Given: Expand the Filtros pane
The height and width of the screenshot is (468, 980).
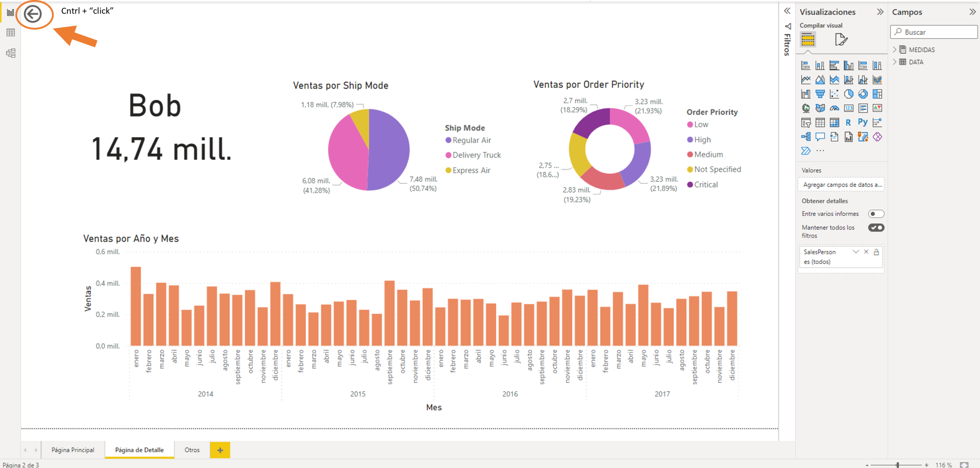Looking at the screenshot, I should pyautogui.click(x=787, y=11).
